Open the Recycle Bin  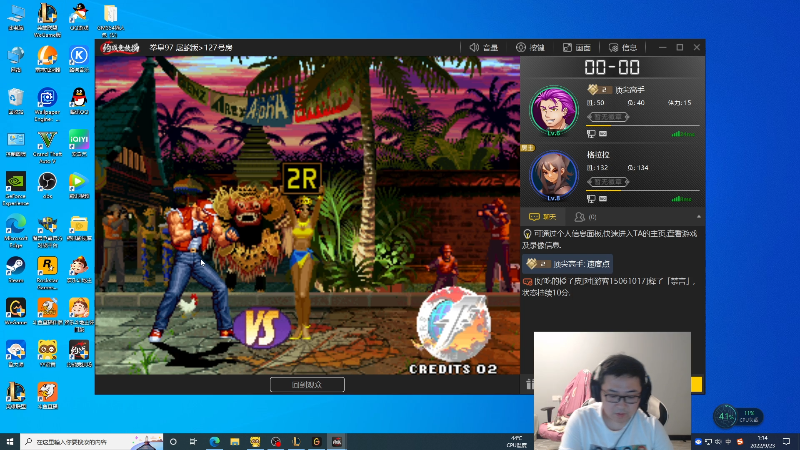pos(16,101)
